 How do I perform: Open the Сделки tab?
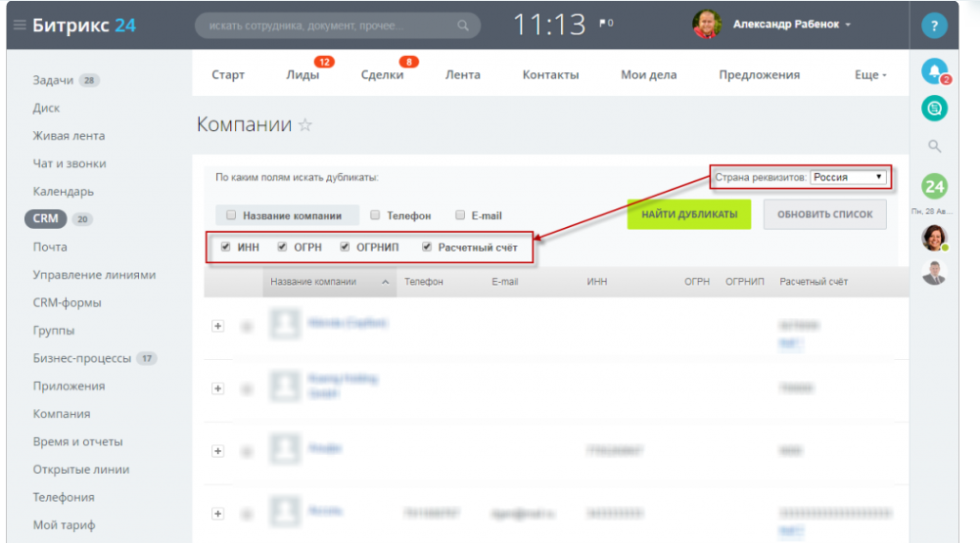382,75
